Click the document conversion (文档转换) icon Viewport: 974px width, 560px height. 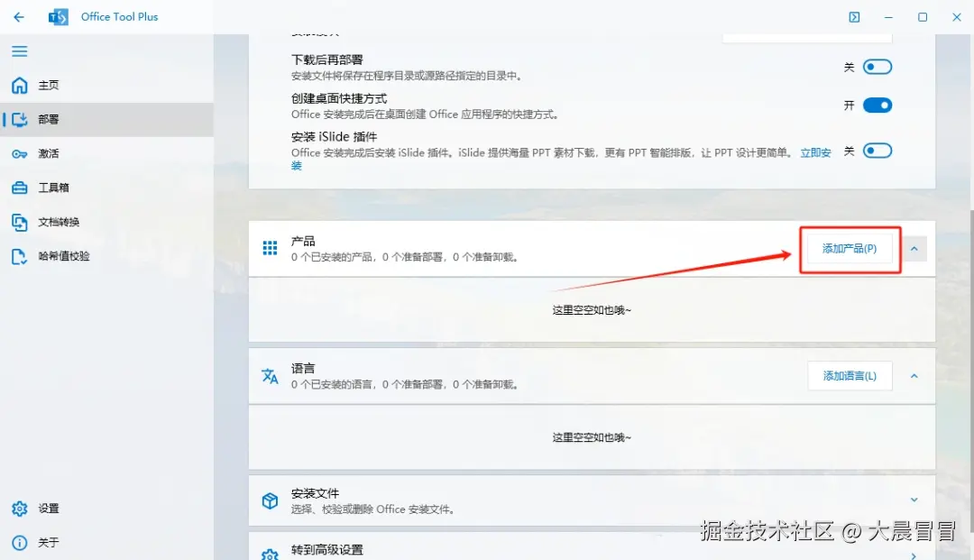point(20,222)
